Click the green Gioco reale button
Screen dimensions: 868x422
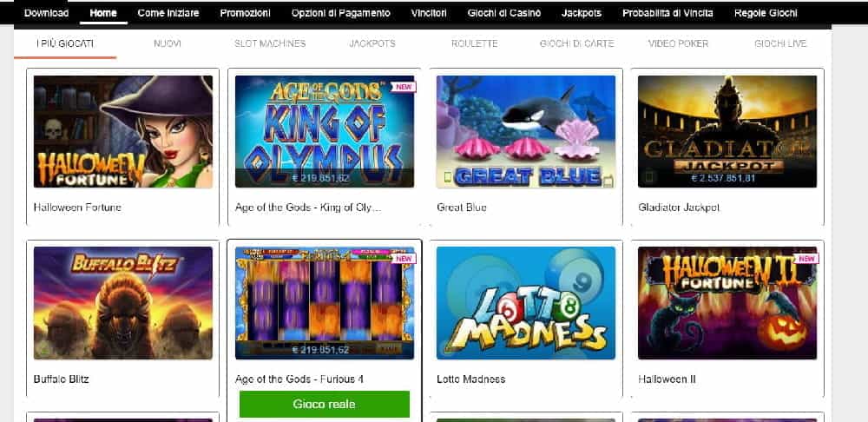coord(325,405)
